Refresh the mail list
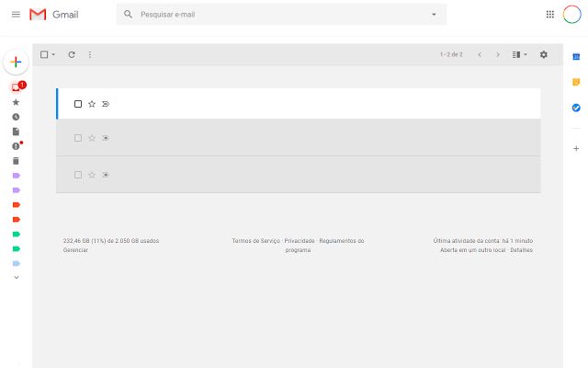Screen dimensions: 588x368 pyautogui.click(x=72, y=54)
